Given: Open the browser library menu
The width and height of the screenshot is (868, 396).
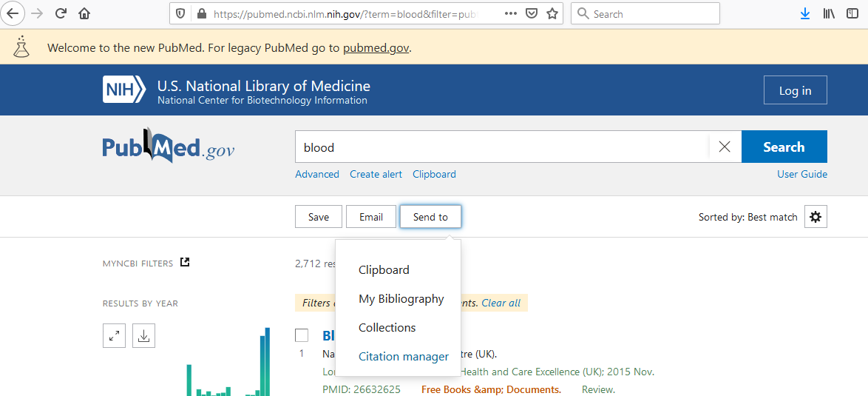Looking at the screenshot, I should [829, 13].
